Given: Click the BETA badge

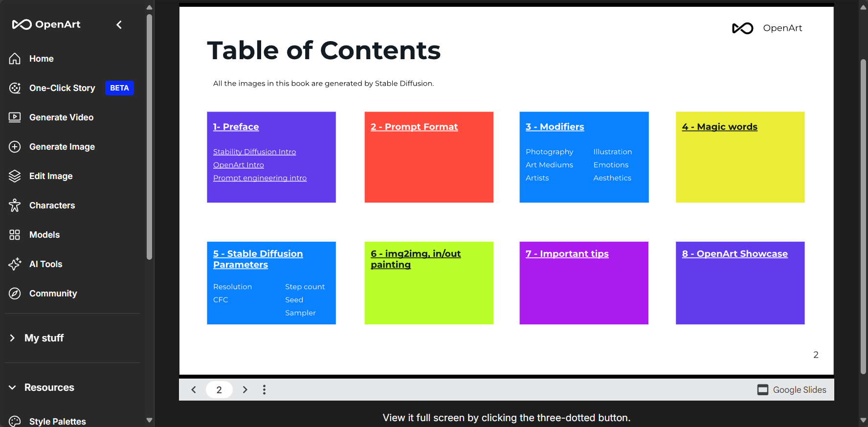Looking at the screenshot, I should 119,88.
